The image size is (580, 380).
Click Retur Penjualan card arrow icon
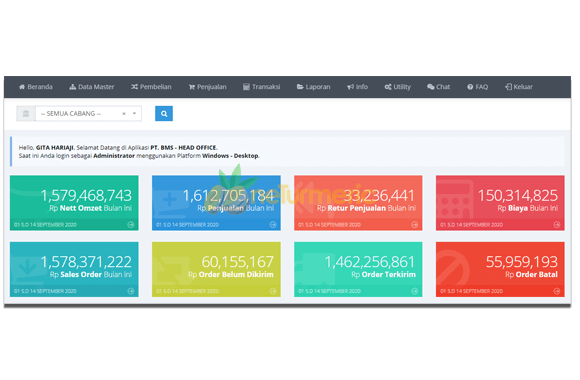415,225
